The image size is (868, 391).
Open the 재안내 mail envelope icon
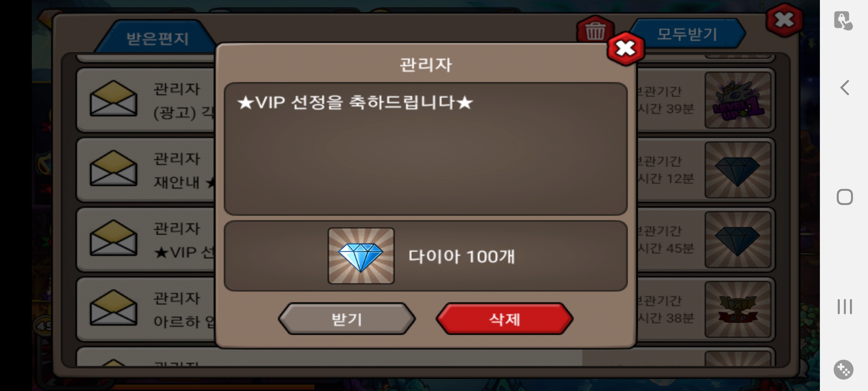[x=113, y=168]
